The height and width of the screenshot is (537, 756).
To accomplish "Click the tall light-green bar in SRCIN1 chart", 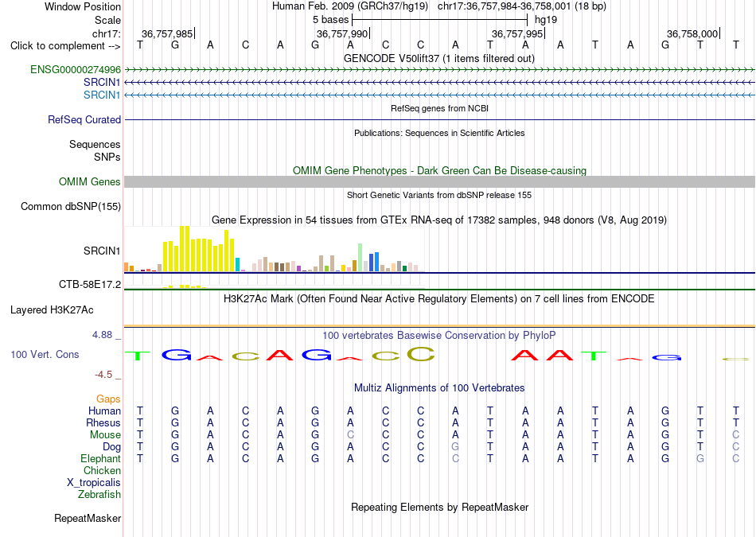I will click(360, 258).
